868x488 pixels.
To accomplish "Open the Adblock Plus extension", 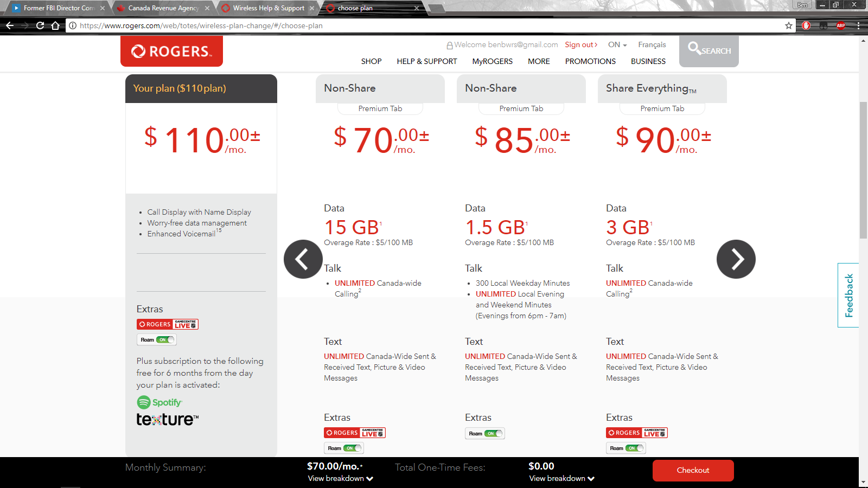I will tap(840, 25).
